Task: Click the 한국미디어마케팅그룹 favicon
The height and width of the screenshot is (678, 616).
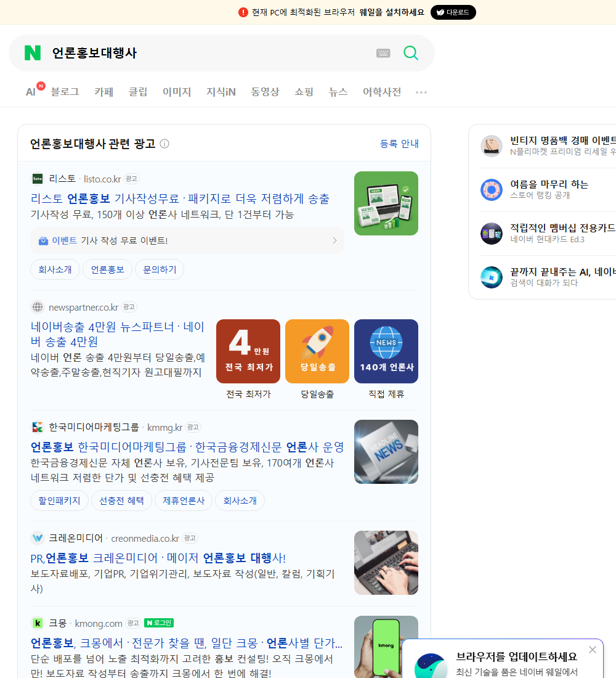Action: click(38, 427)
